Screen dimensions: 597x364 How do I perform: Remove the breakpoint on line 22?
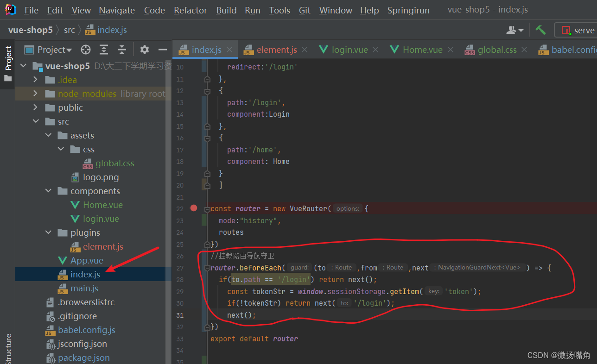click(x=194, y=208)
